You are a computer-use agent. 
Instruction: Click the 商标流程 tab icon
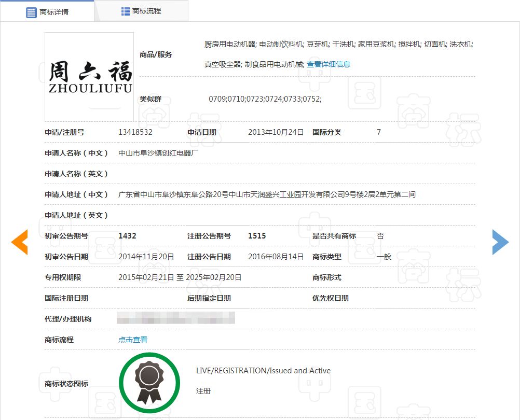[126, 11]
